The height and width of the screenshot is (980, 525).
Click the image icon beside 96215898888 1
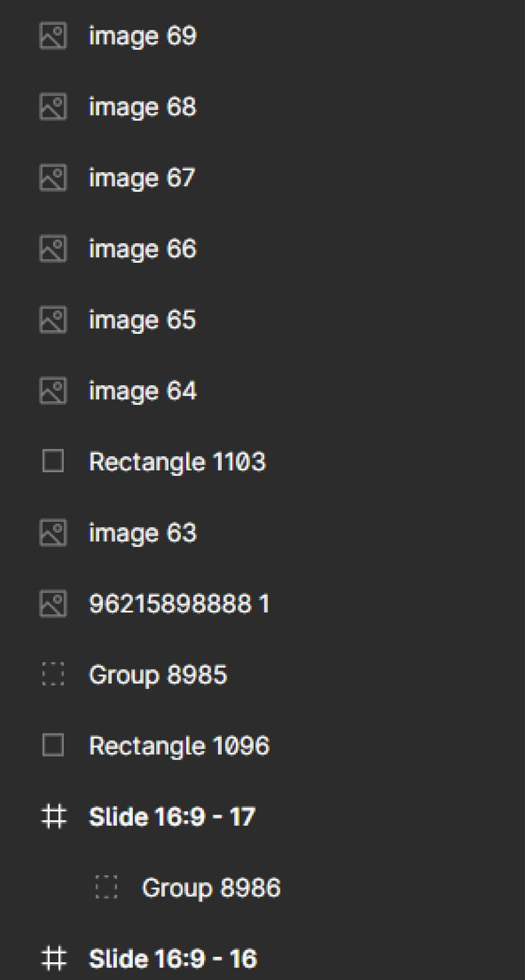coord(53,605)
